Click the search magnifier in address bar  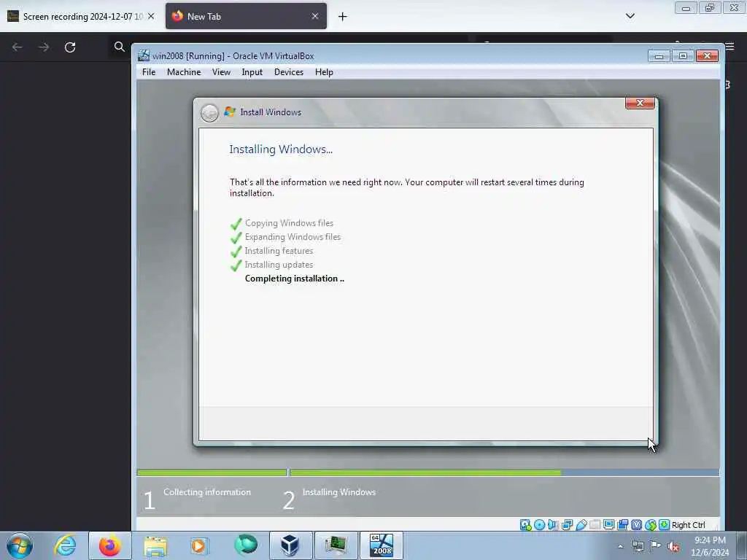tap(119, 47)
